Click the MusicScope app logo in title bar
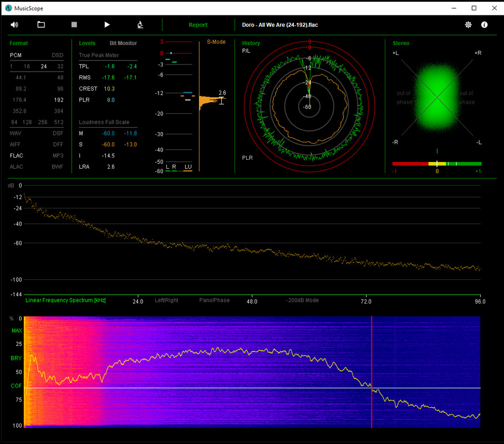This screenshot has width=504, height=444. pos(8,8)
